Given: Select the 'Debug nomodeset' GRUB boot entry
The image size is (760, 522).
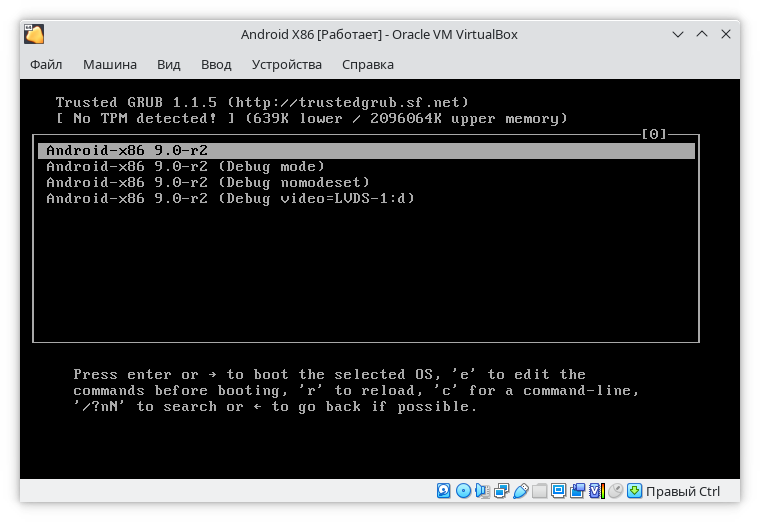Looking at the screenshot, I should pos(208,182).
